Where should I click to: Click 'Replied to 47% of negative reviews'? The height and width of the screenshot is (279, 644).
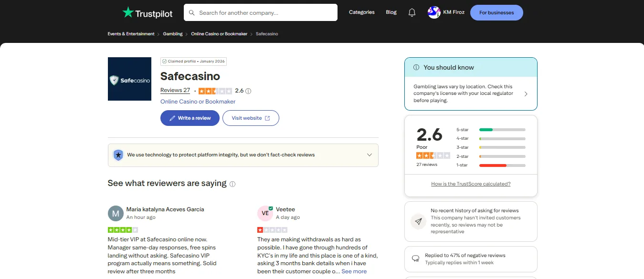465,256
